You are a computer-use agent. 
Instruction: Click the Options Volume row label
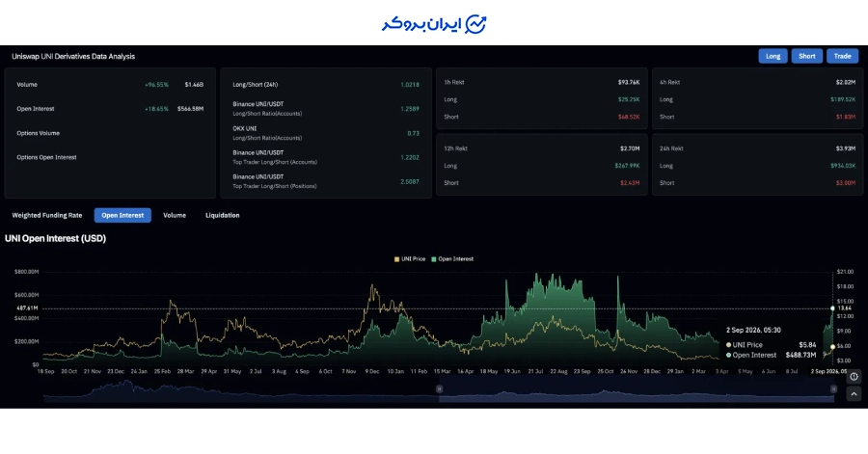tap(39, 133)
